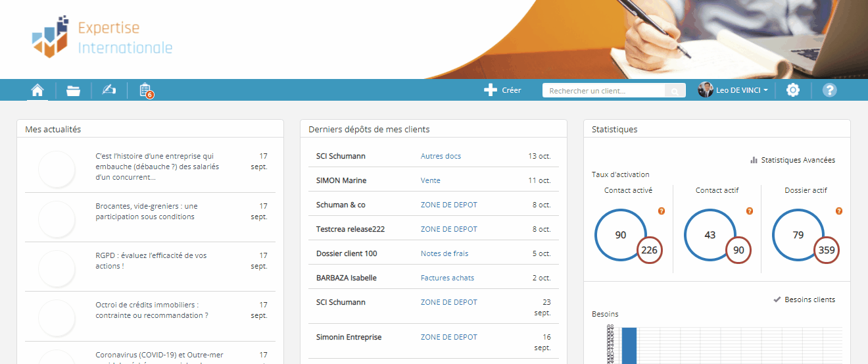Open Notes de frais for Dossier client 100

click(445, 253)
